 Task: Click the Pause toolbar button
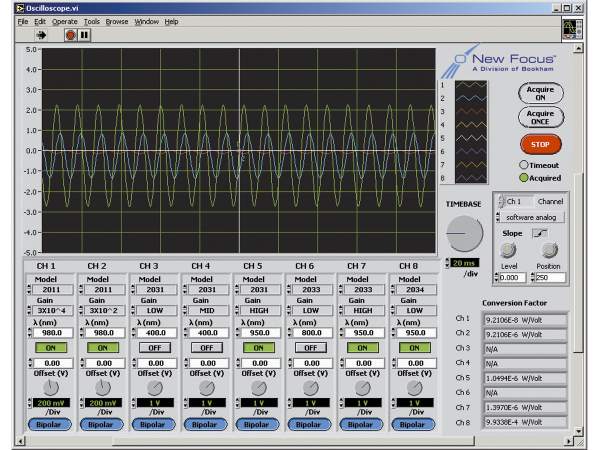click(84, 33)
